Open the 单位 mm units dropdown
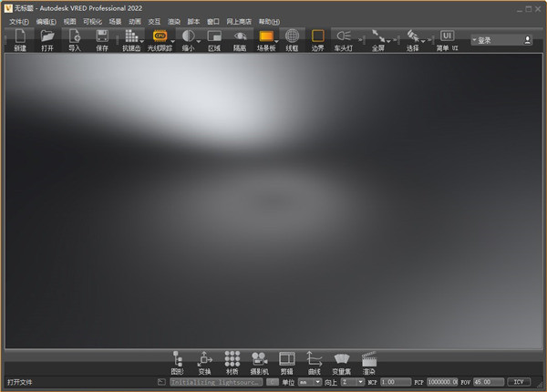Viewport: 547px width, 392px height. pos(309,382)
